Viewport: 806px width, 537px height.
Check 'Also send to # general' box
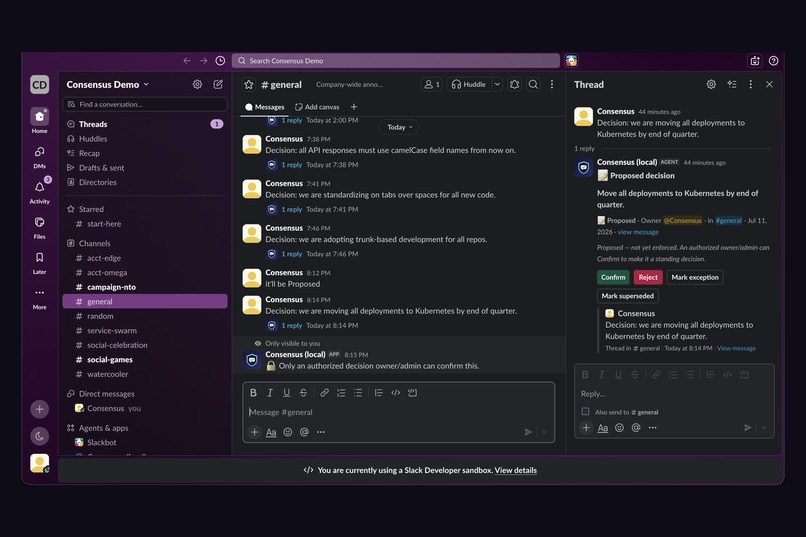pyautogui.click(x=585, y=412)
